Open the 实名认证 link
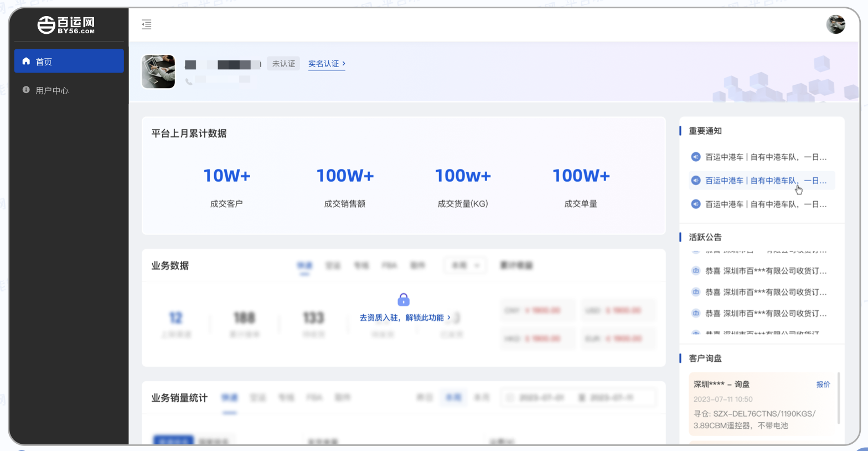The width and height of the screenshot is (868, 451). [327, 64]
